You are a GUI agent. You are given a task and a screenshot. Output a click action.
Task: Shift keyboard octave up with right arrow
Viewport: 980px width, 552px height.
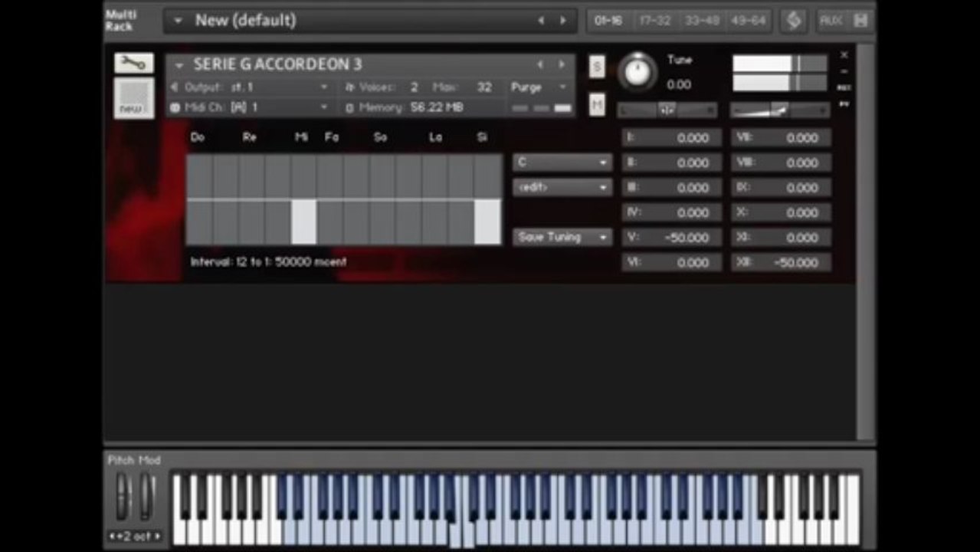(158, 536)
